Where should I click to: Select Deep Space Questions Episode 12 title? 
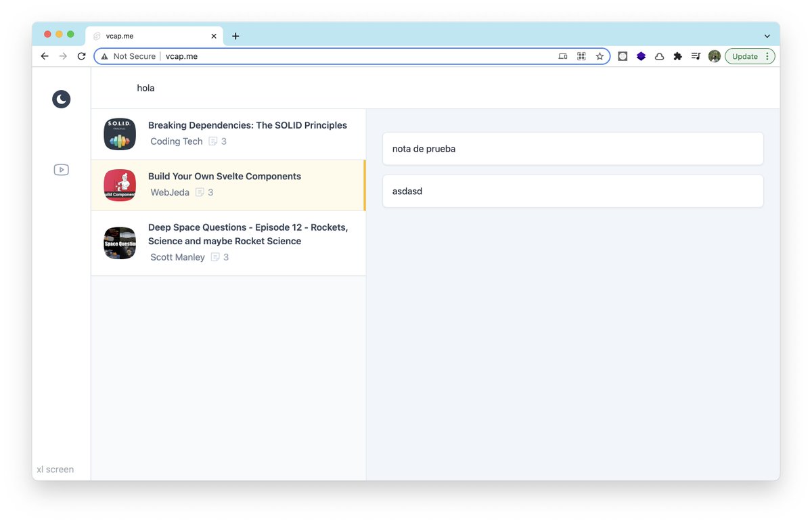pos(248,234)
